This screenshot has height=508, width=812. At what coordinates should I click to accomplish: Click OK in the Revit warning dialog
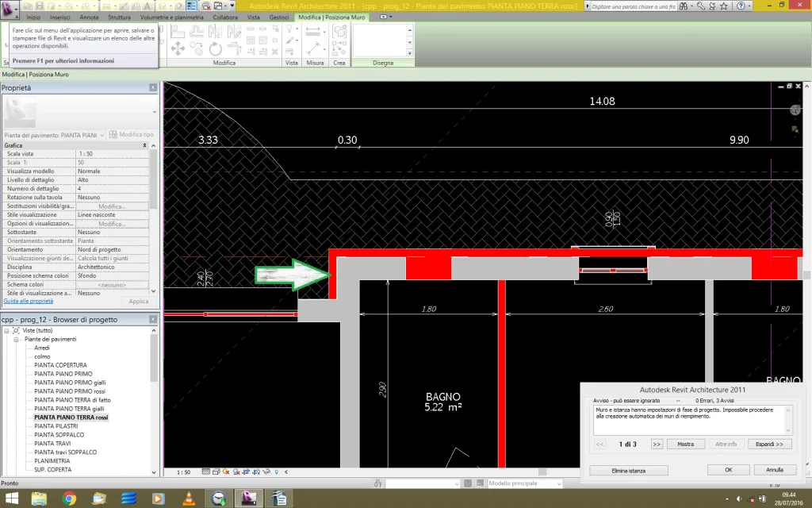[x=728, y=470]
